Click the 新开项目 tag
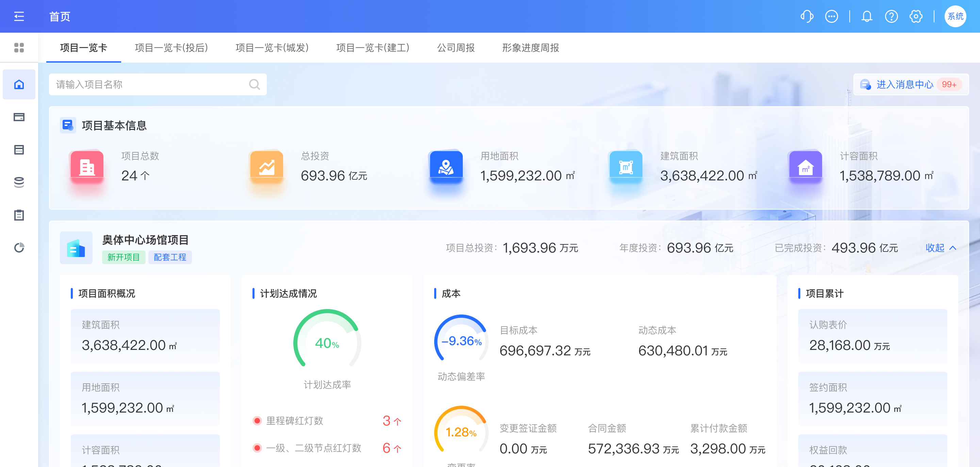 124,257
